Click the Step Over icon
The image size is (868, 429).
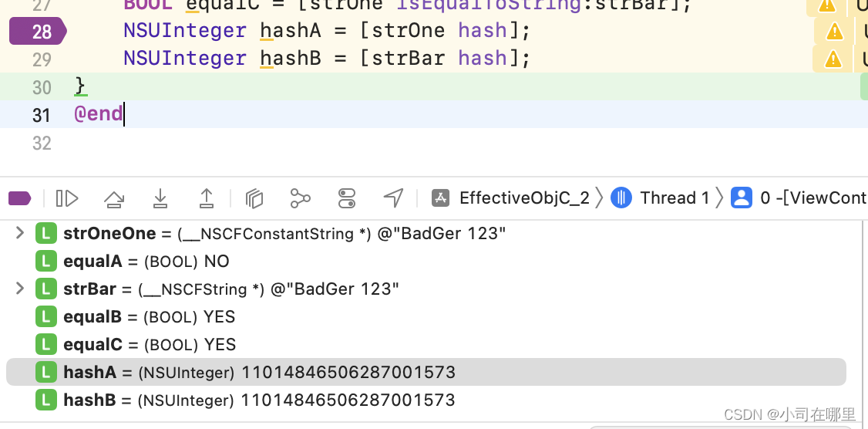tap(114, 199)
